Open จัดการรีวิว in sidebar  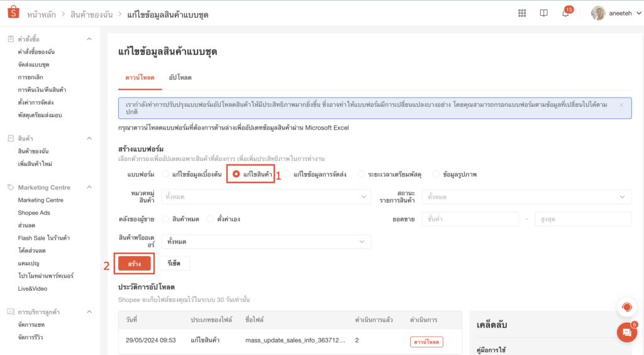pos(30,337)
